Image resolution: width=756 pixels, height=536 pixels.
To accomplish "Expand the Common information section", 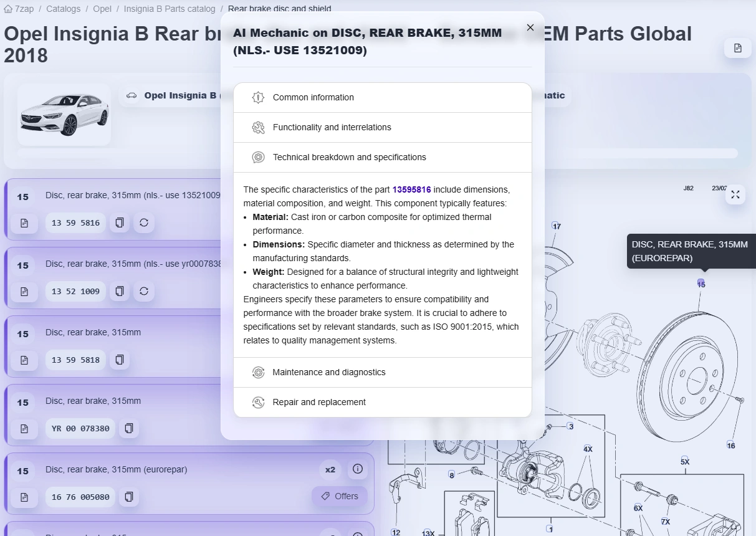I will pos(382,98).
